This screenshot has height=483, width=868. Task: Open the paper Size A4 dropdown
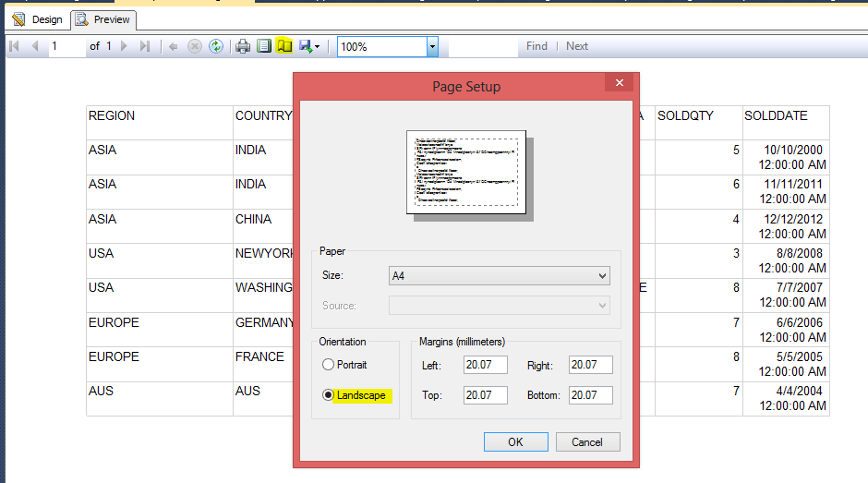tap(500, 276)
